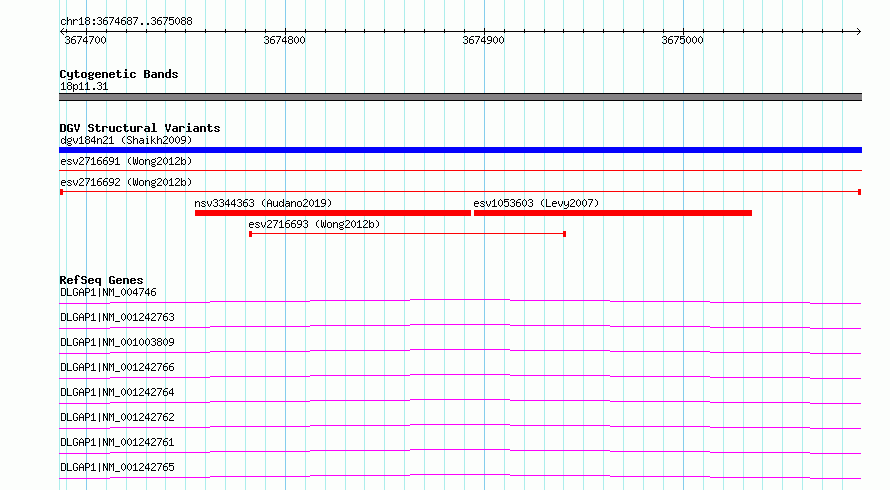Open the nsv3344363 (Audano2019) label
Image resolution: width=890 pixels, height=490 pixels.
click(x=263, y=203)
